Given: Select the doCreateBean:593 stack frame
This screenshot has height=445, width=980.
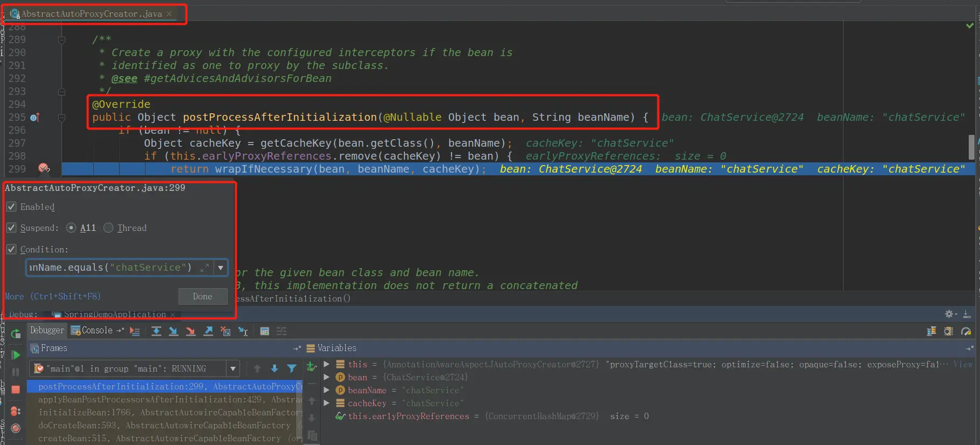Looking at the screenshot, I should point(165,425).
